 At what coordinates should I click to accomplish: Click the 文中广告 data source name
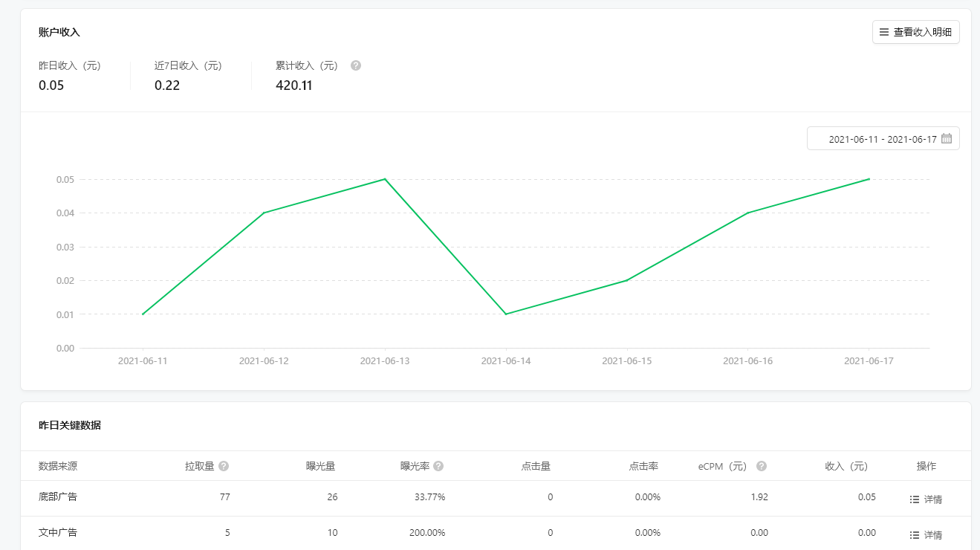point(58,533)
